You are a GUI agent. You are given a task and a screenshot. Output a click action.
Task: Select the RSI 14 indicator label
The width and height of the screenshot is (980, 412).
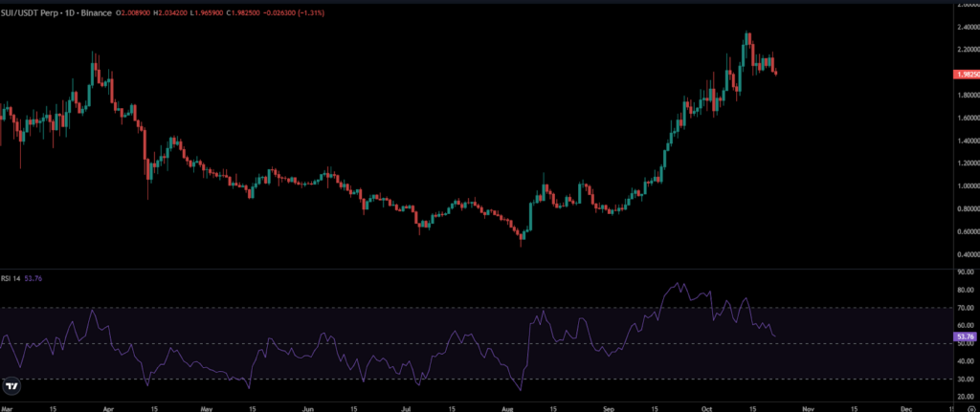pos(11,278)
